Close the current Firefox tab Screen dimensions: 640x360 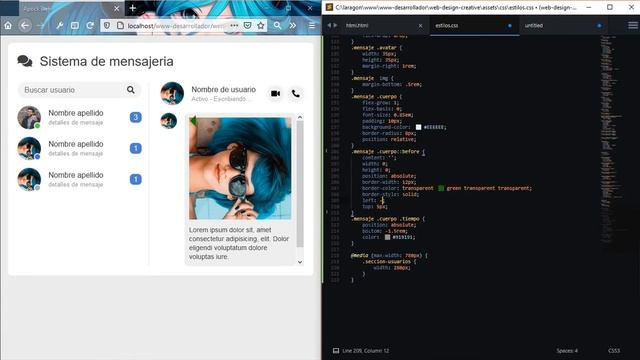pos(117,8)
